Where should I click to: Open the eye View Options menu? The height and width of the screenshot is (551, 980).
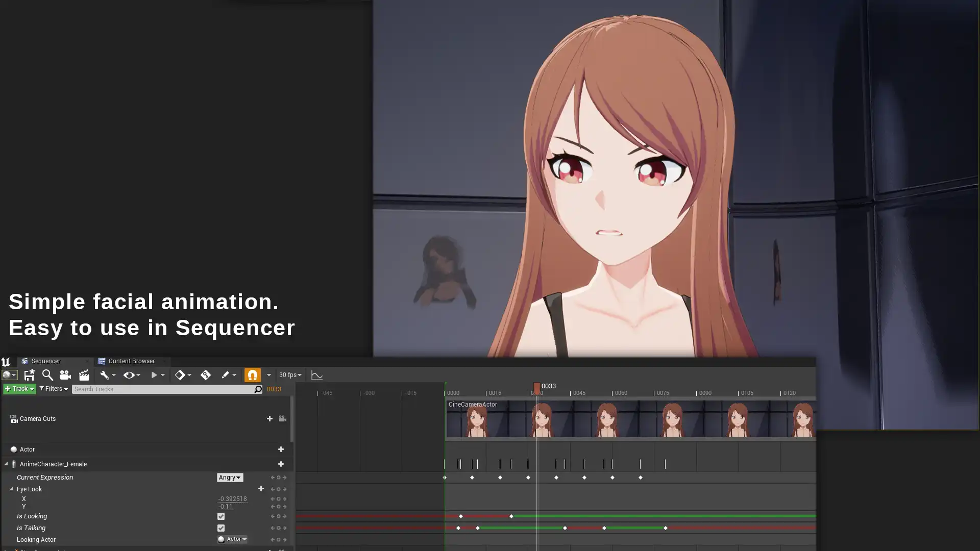tap(131, 375)
